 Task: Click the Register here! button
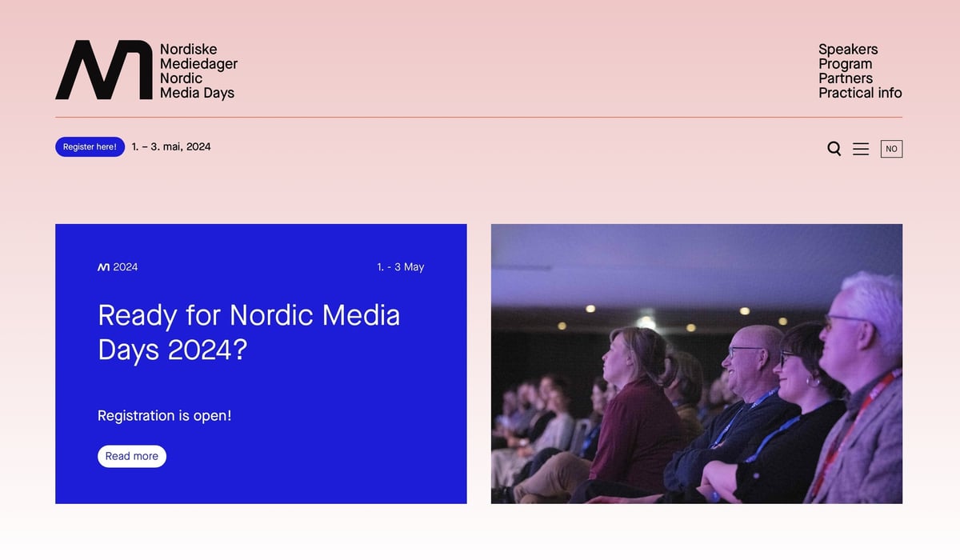pos(90,147)
